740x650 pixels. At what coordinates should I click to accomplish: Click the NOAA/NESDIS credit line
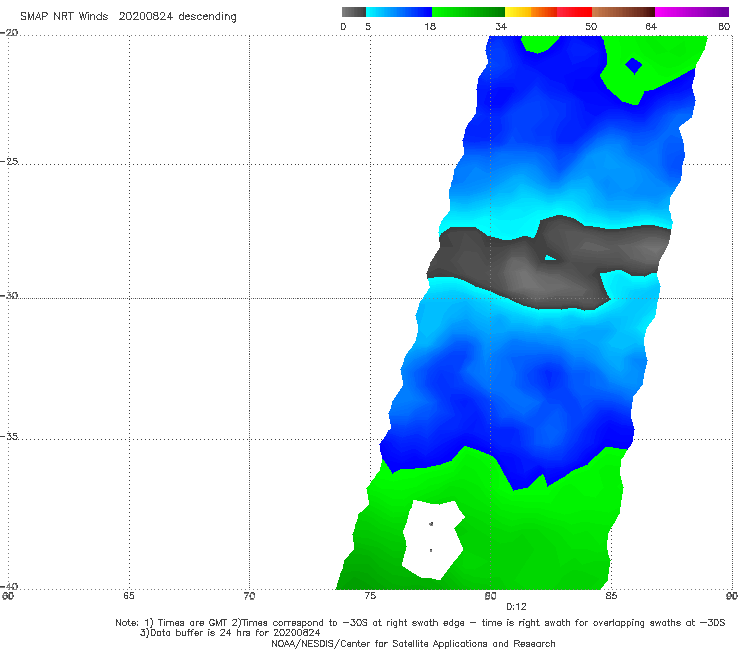413,643
